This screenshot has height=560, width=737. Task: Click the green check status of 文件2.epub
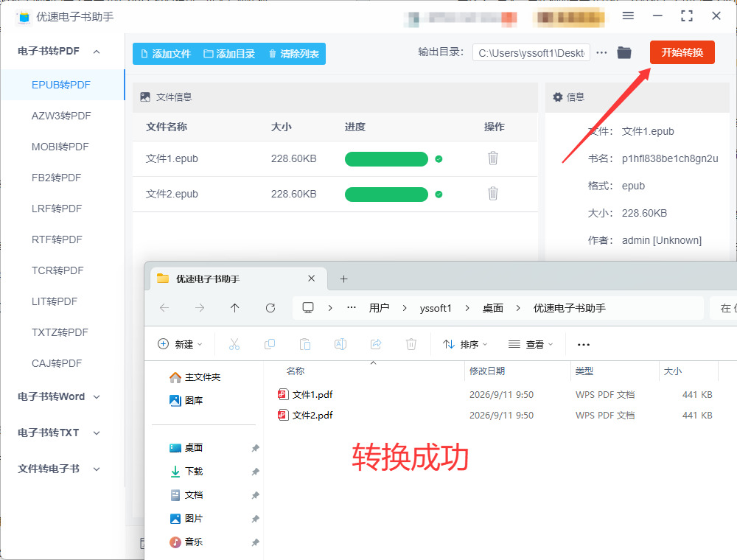(x=439, y=194)
